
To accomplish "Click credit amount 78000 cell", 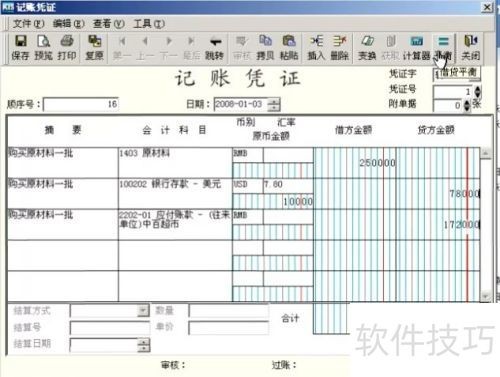I will click(x=438, y=194).
